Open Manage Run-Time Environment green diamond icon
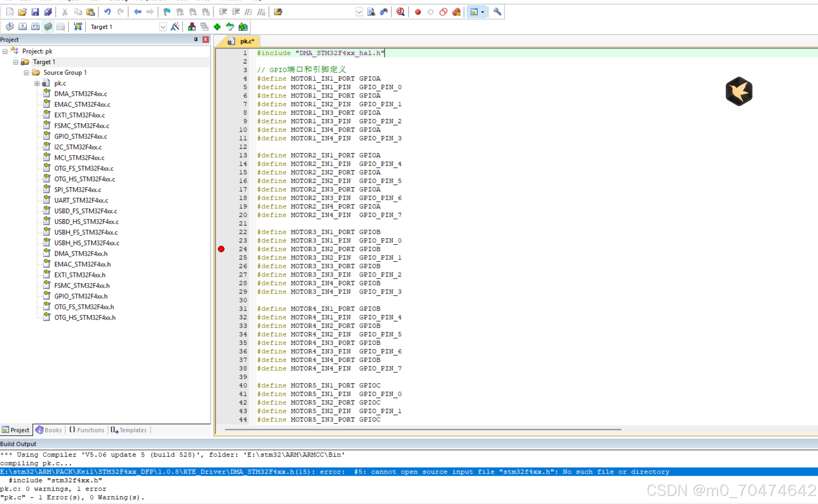 [217, 27]
